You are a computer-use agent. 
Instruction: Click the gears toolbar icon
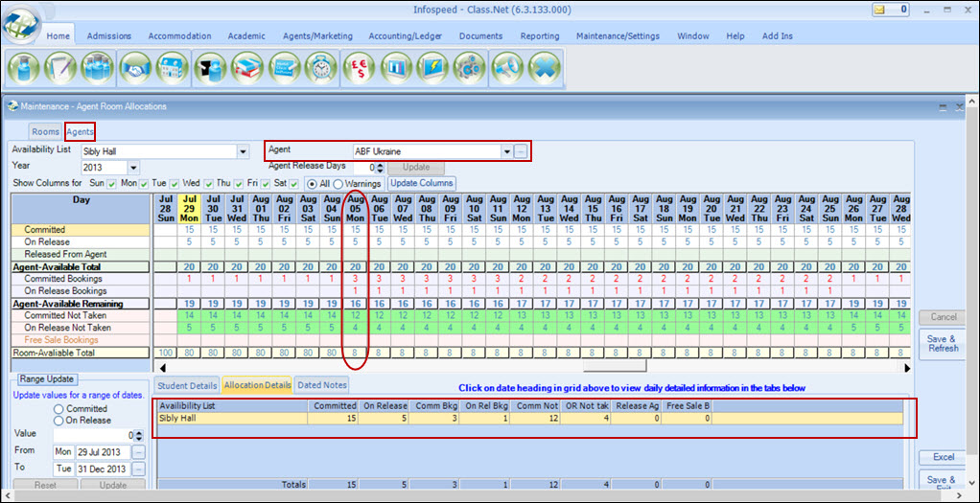(471, 70)
